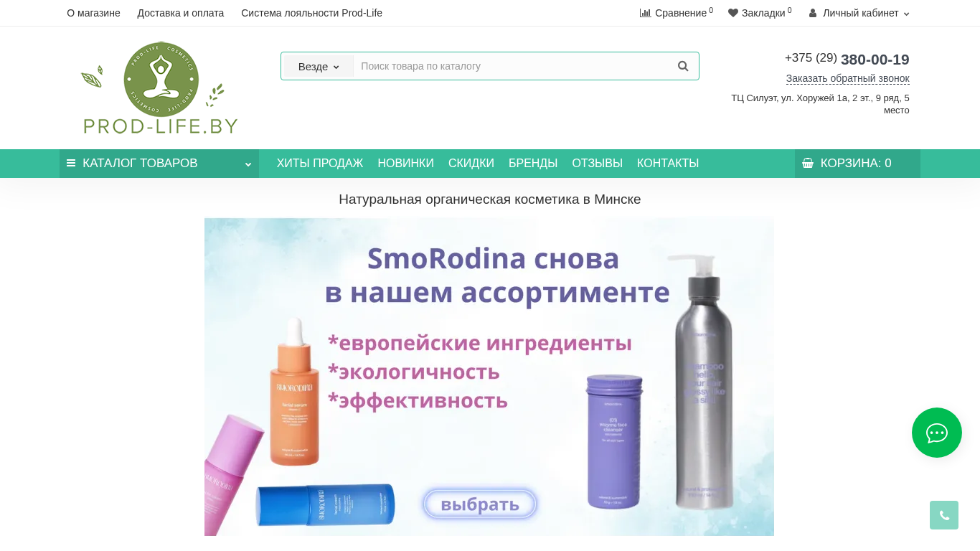Viewport: 980px width, 551px height.
Task: Go to the Бренды section
Action: (x=533, y=164)
